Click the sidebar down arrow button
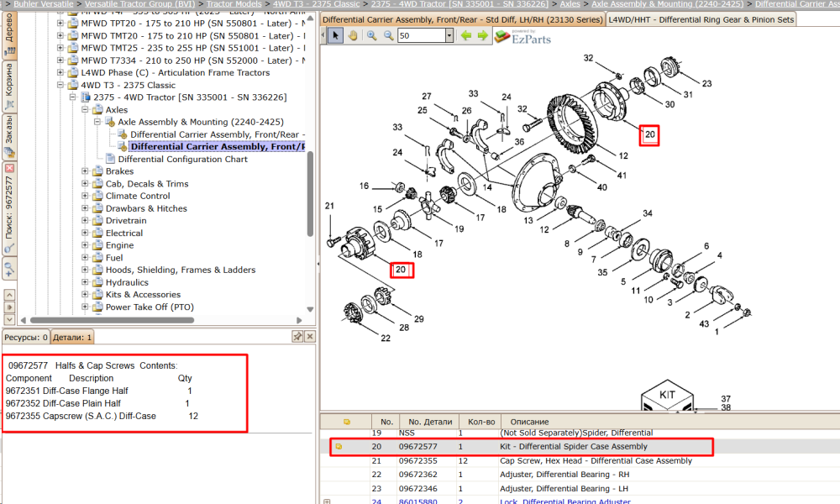This screenshot has width=840, height=504. coord(9,320)
